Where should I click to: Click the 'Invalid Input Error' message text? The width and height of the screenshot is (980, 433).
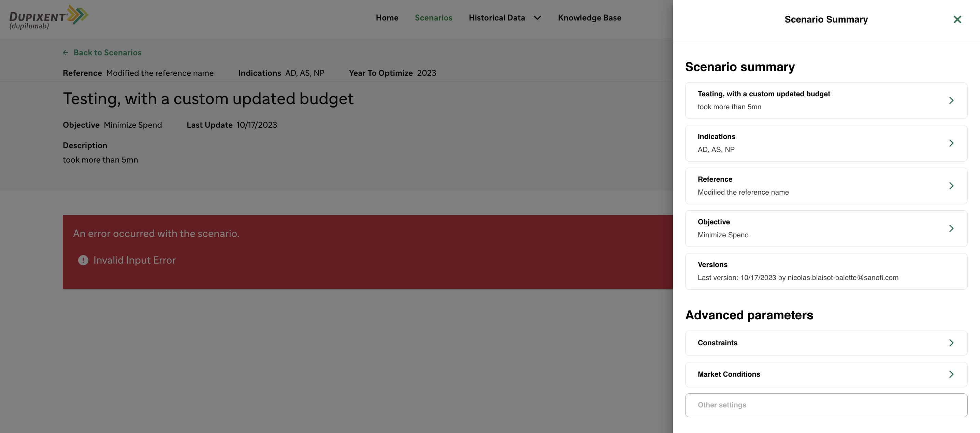point(134,260)
